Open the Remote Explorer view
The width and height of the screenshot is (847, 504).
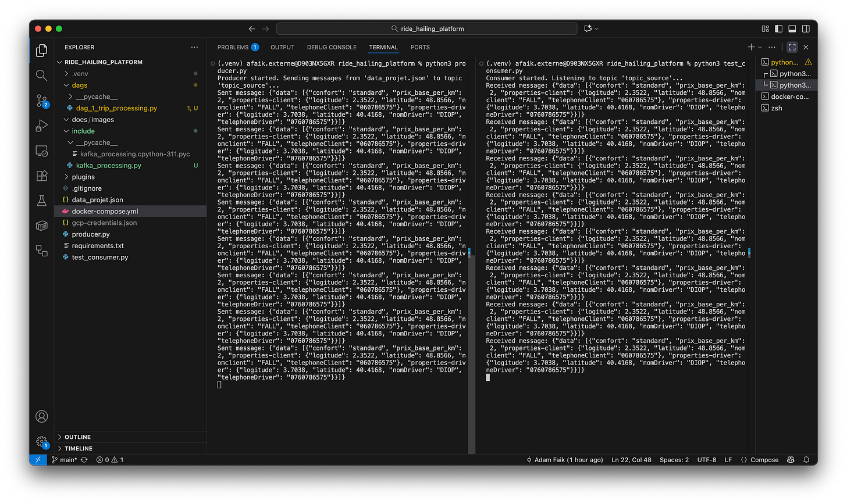41,151
